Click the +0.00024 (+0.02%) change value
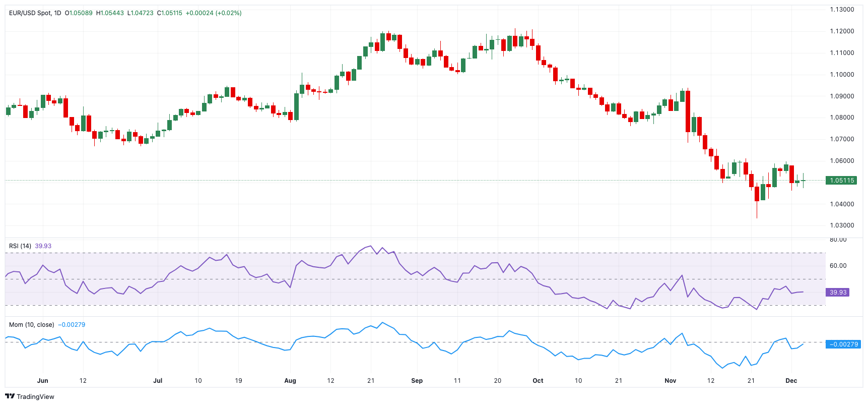 (x=214, y=13)
